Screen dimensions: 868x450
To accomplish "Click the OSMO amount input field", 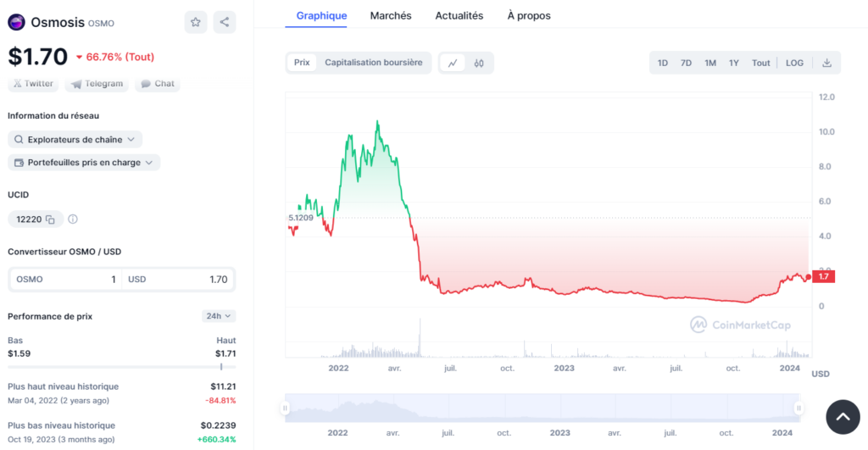I will (66, 280).
